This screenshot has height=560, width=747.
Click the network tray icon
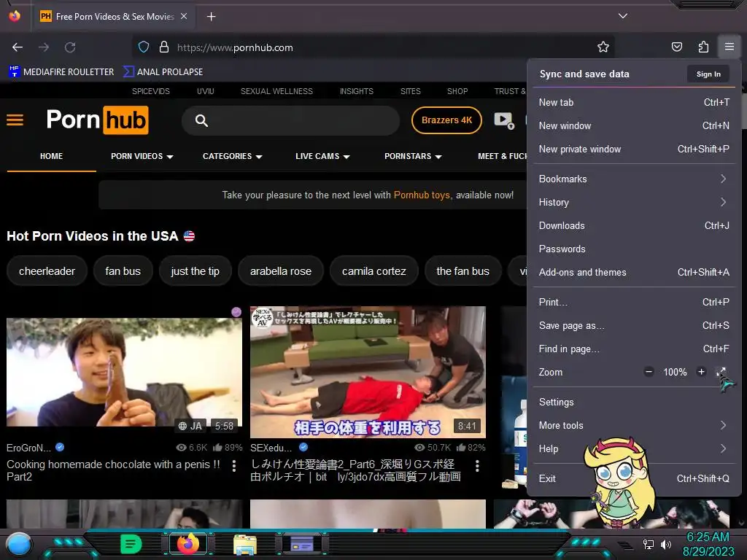click(x=648, y=544)
